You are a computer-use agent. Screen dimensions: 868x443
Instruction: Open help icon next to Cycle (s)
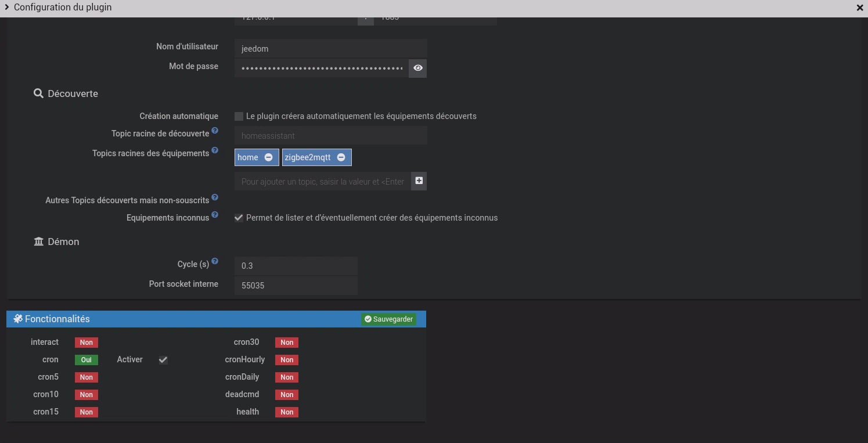point(215,262)
